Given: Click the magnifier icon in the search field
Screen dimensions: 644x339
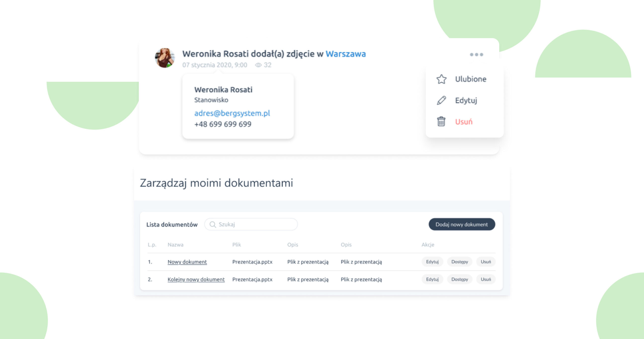Looking at the screenshot, I should (213, 224).
